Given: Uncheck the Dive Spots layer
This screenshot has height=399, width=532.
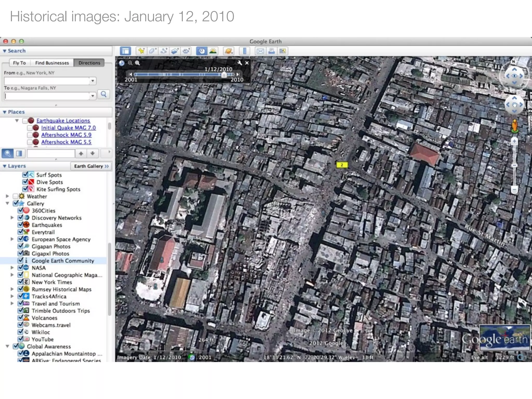Looking at the screenshot, I should [x=25, y=182].
